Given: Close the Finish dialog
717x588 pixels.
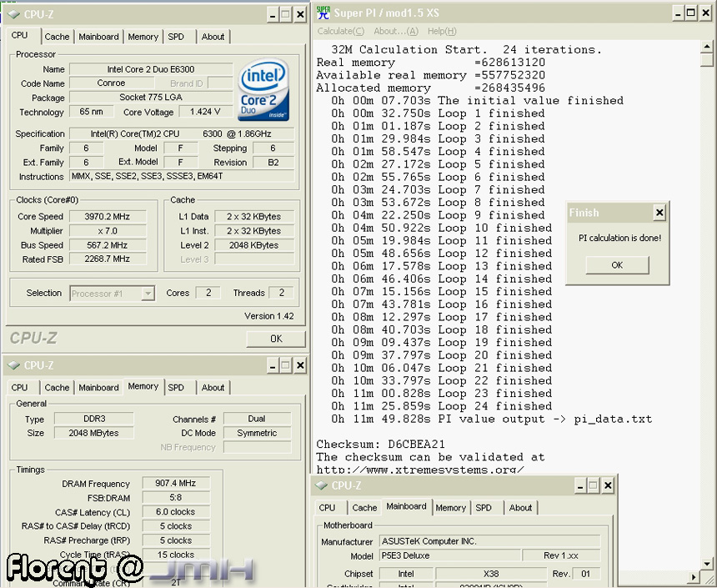Looking at the screenshot, I should click(x=659, y=213).
